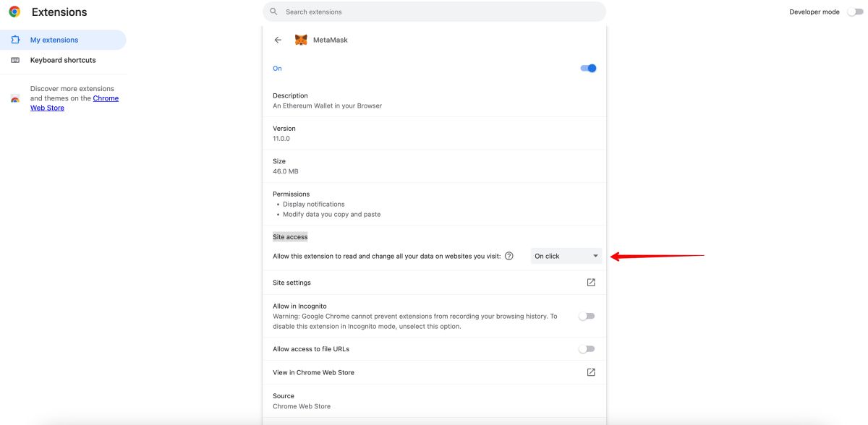Click An Ethereum Wallet in your Browser
The image size is (868, 425).
327,106
